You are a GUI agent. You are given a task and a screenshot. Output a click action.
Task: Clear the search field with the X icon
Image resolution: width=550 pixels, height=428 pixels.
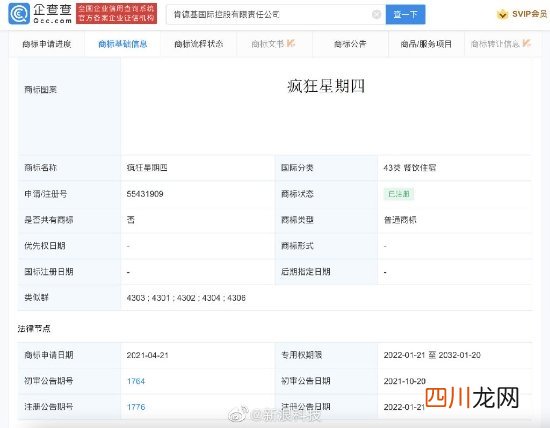376,14
